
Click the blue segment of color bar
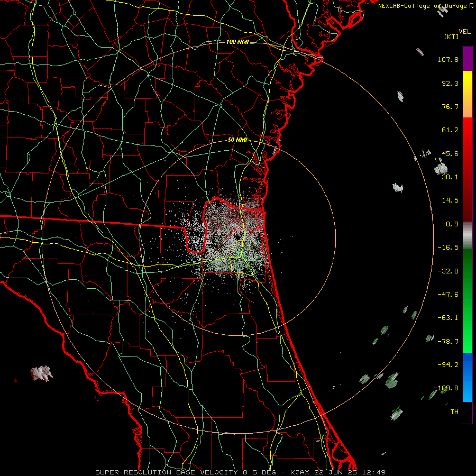click(x=467, y=377)
